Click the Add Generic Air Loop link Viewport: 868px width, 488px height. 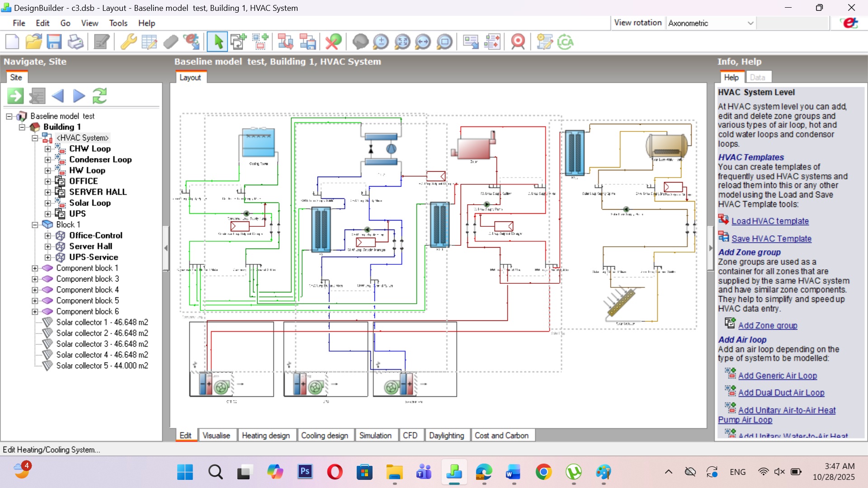click(777, 375)
